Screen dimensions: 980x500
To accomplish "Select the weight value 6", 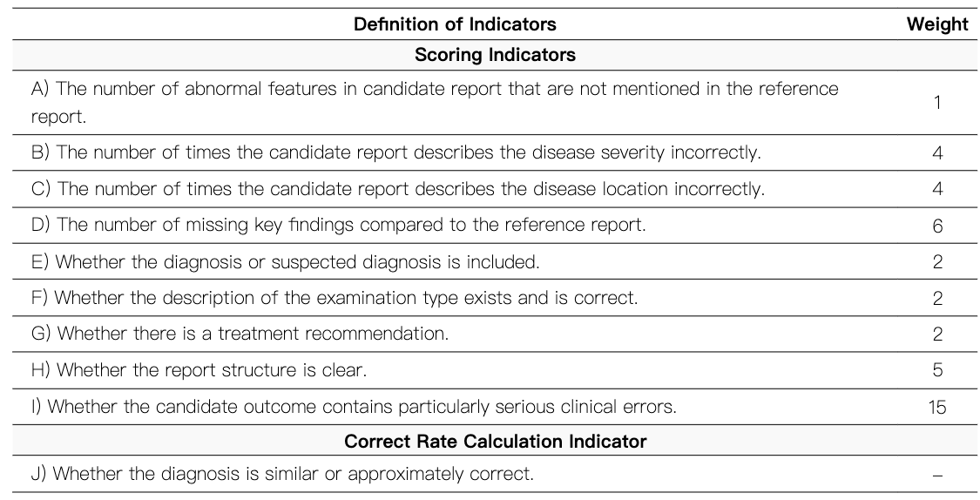I will coord(937,226).
